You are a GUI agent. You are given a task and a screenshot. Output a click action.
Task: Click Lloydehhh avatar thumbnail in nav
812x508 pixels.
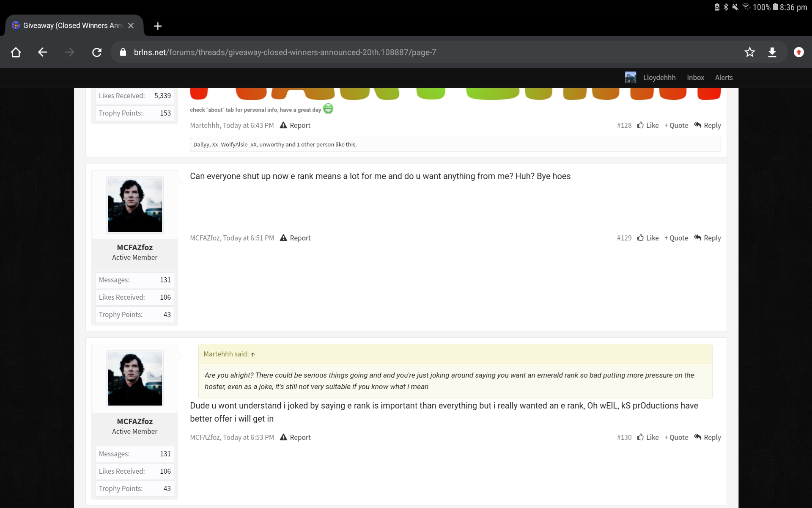pos(631,77)
